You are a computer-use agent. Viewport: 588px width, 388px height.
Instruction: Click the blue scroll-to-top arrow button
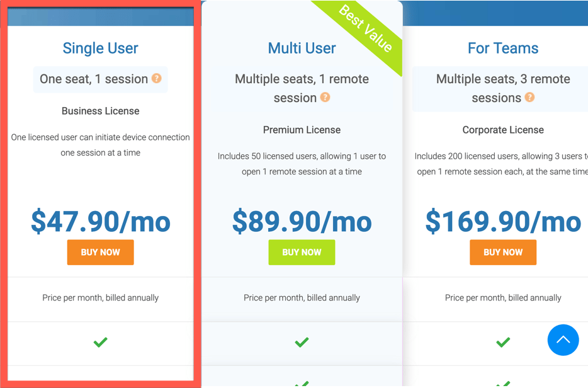point(563,340)
